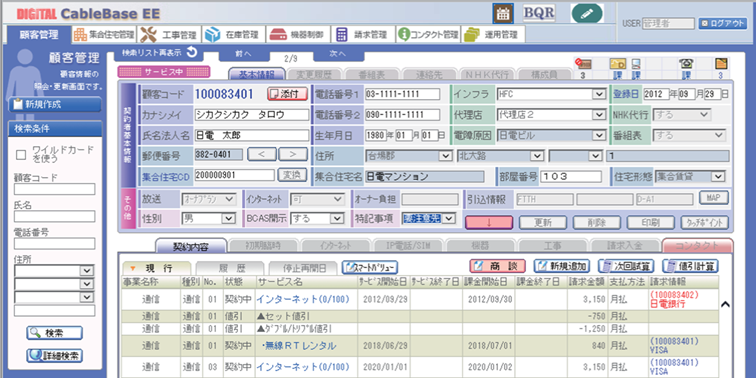The width and height of the screenshot is (756, 378).
Task: Click the 添付 attachment button
Action: coord(287,94)
